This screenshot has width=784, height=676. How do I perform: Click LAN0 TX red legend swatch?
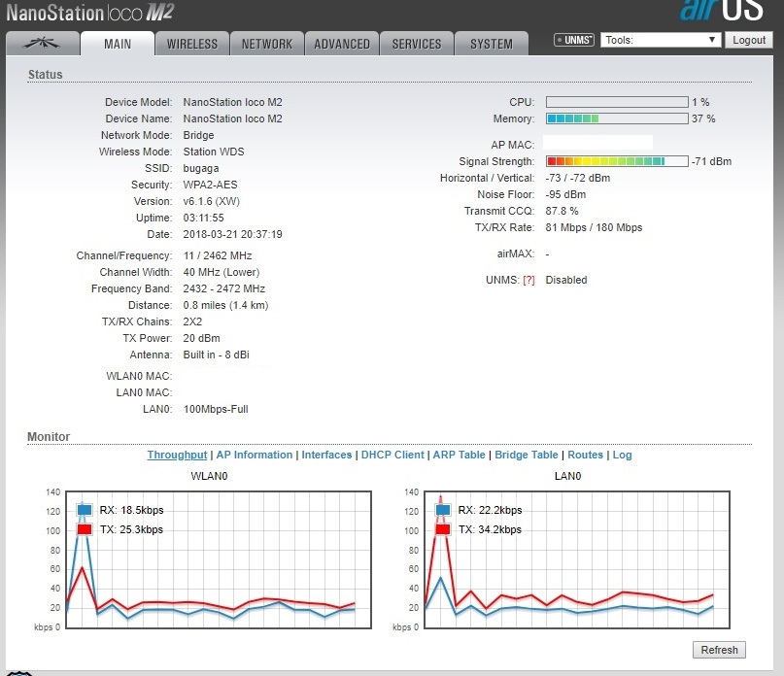click(x=442, y=529)
